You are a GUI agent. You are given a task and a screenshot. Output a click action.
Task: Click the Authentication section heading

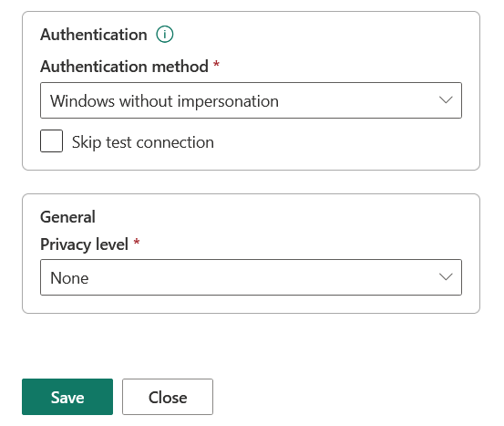point(94,35)
